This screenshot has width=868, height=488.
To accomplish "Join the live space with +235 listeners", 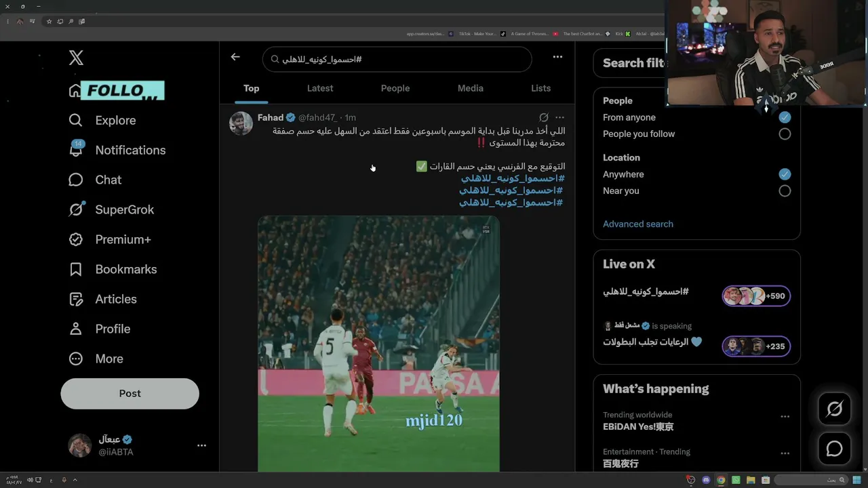I will coord(756,346).
